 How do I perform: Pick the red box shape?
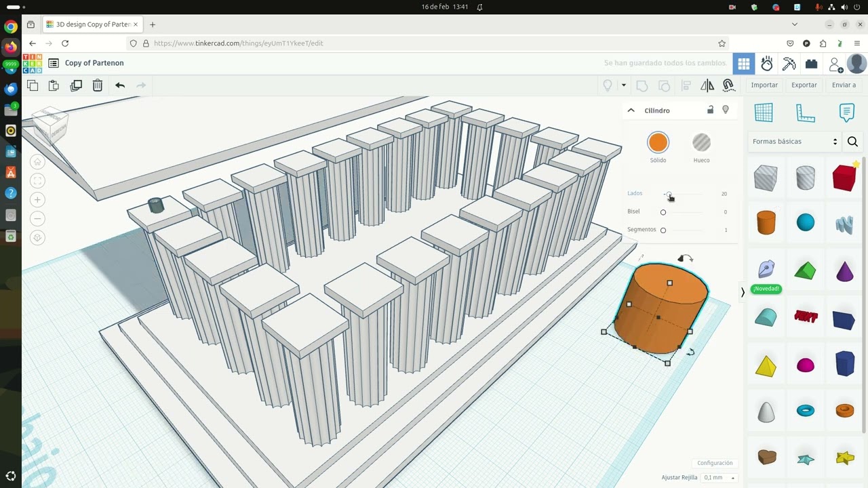[x=844, y=177]
